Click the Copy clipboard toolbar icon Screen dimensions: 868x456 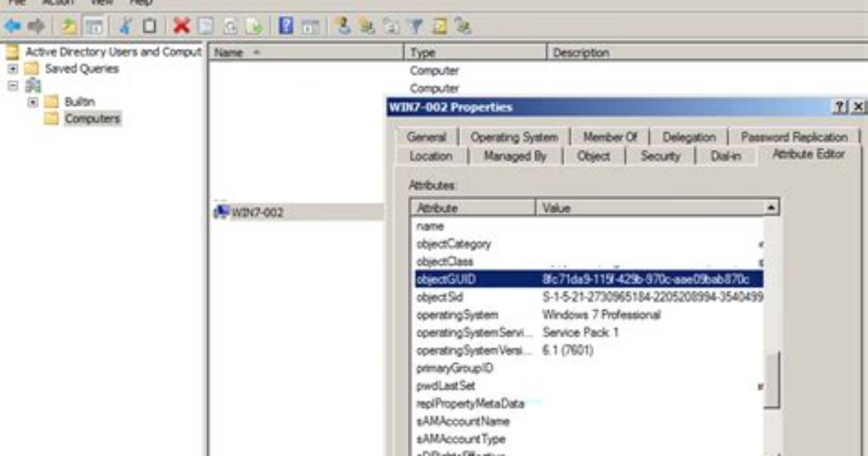coord(150,26)
